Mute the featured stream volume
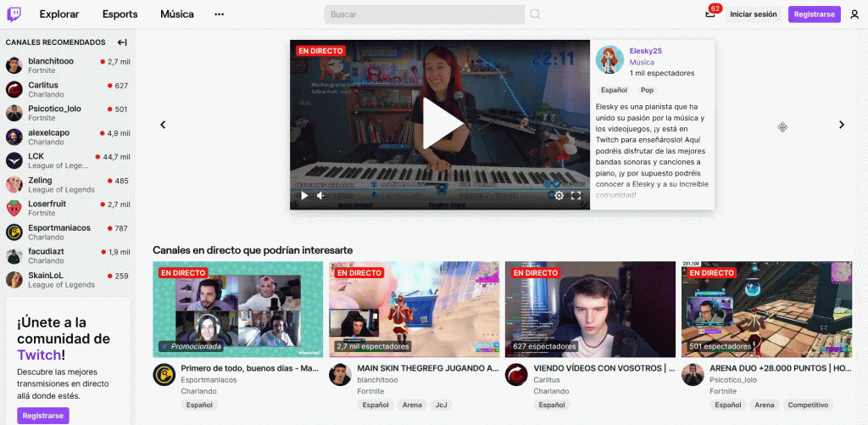The height and width of the screenshot is (425, 868). click(320, 195)
